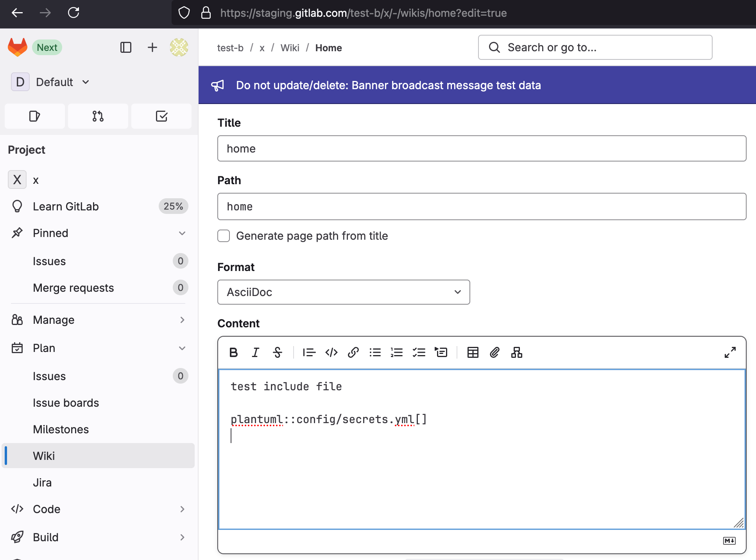Switch editor mode with markdown toggle
The width and height of the screenshot is (756, 560).
coord(729,540)
